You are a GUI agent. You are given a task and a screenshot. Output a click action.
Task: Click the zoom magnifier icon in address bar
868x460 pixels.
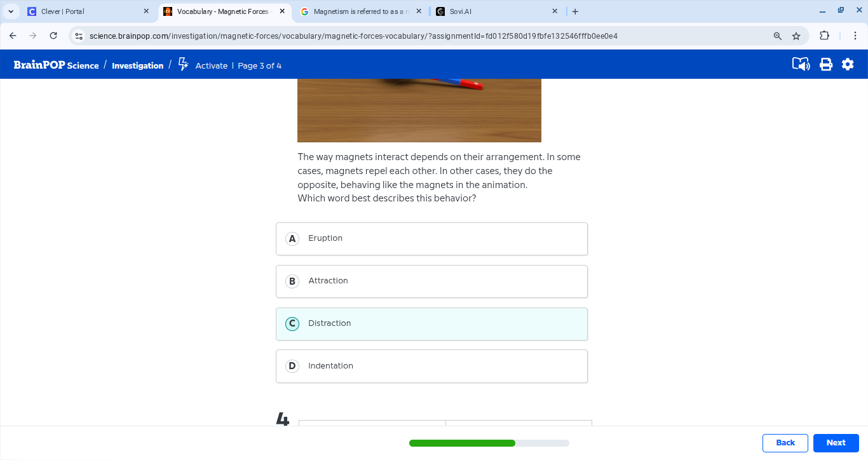(x=777, y=36)
